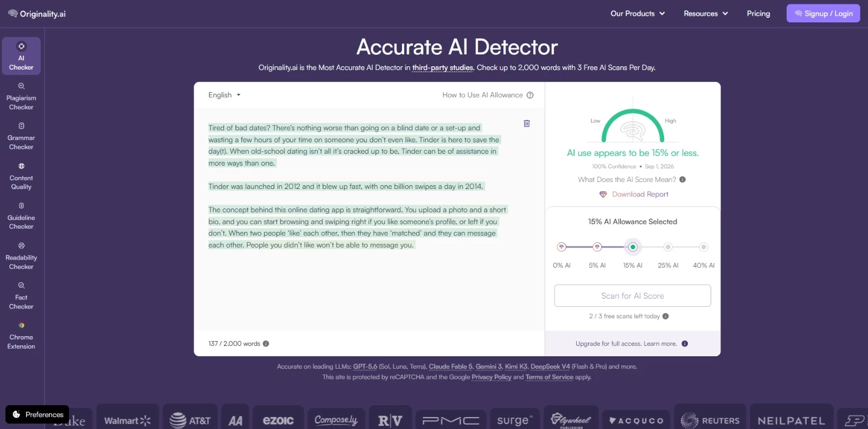Image resolution: width=868 pixels, height=429 pixels.
Task: Open the Readability Checker sidebar tool
Action: (21, 255)
